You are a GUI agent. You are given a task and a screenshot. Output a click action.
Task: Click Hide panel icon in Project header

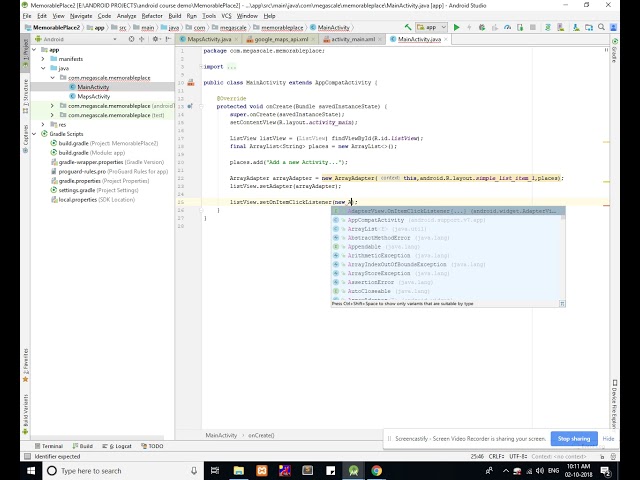(168, 39)
